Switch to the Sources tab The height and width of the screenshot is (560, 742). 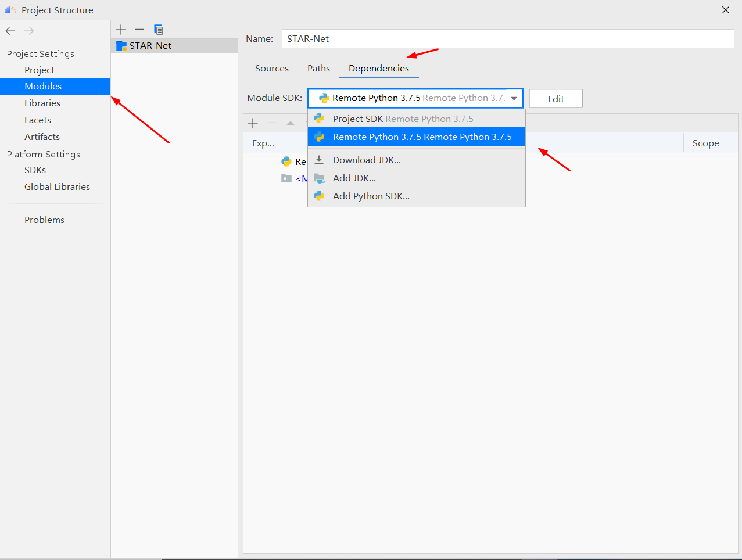272,68
